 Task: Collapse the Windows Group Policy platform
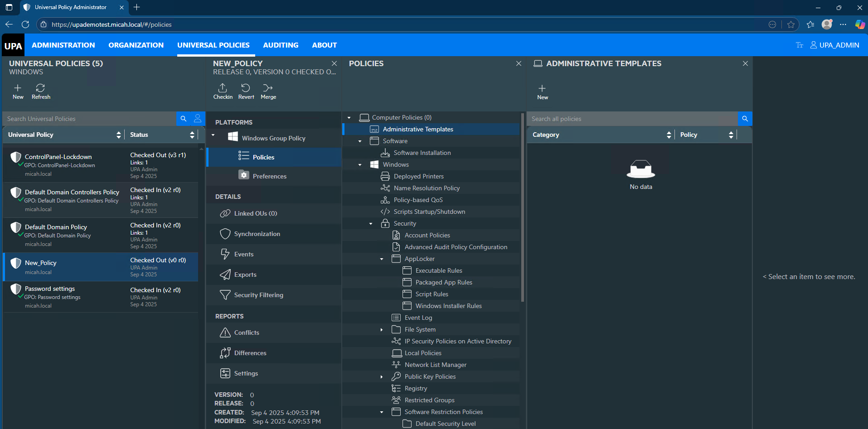coord(213,135)
